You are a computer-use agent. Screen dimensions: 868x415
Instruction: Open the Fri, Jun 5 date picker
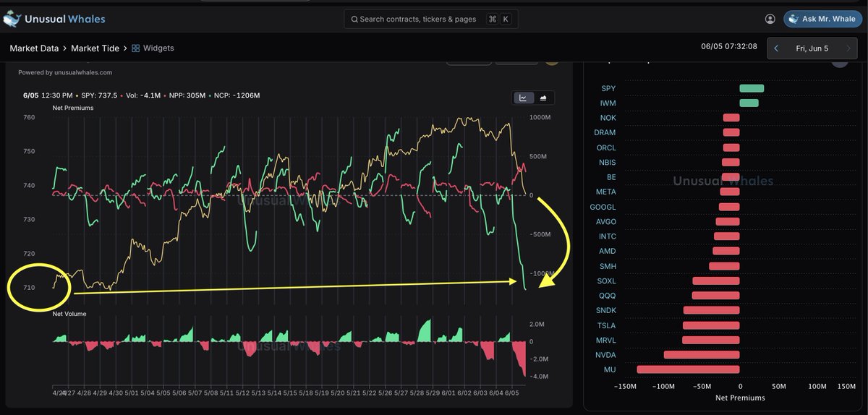point(811,48)
